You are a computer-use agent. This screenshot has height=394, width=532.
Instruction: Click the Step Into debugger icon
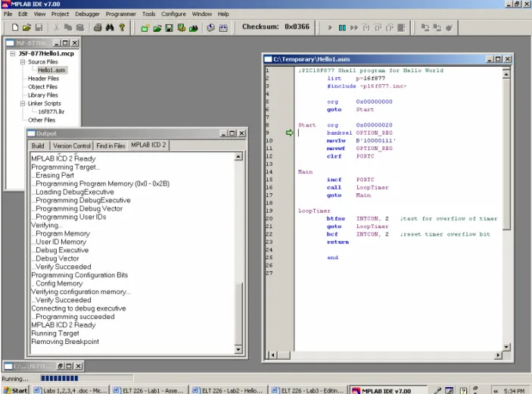coord(366,28)
